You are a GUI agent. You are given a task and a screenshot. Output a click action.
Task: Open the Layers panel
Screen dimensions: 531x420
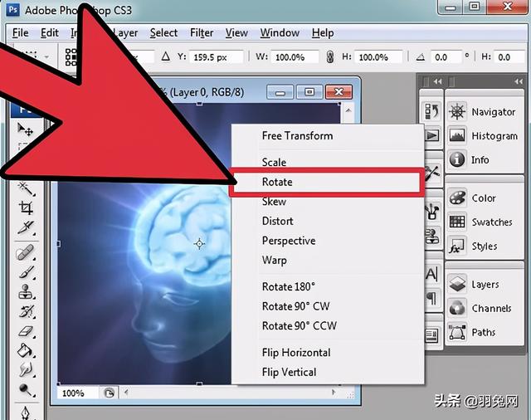474,284
